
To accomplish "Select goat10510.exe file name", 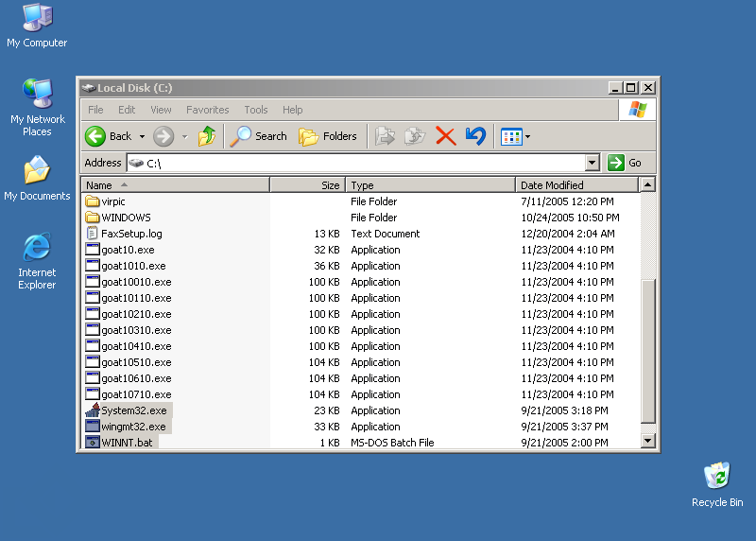I will tap(136, 362).
